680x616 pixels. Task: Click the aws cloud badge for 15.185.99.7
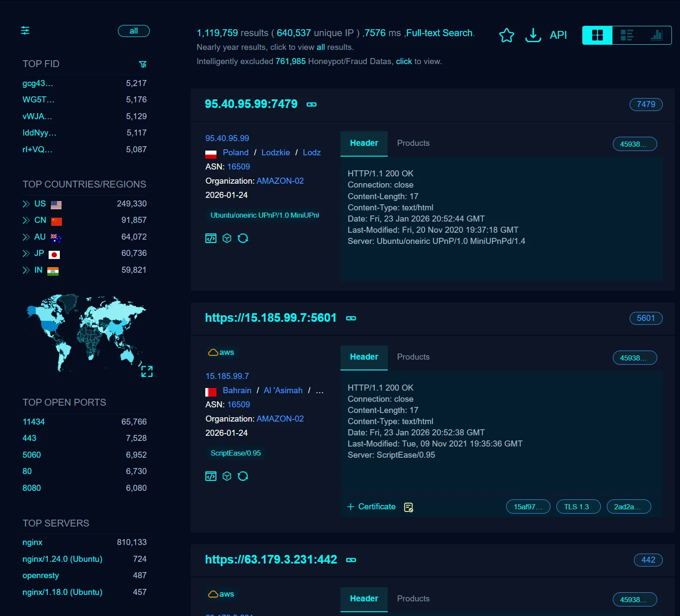(221, 352)
